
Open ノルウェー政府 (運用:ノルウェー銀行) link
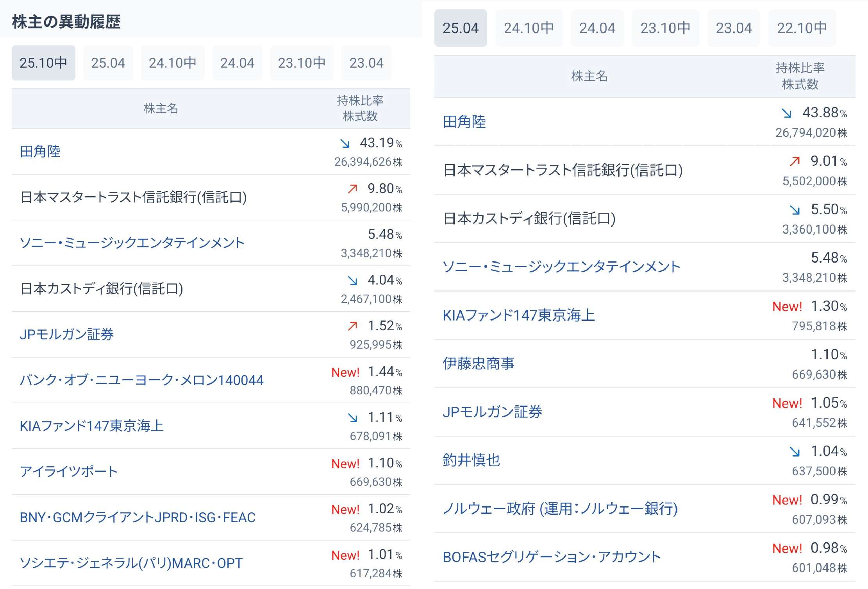pos(560,509)
